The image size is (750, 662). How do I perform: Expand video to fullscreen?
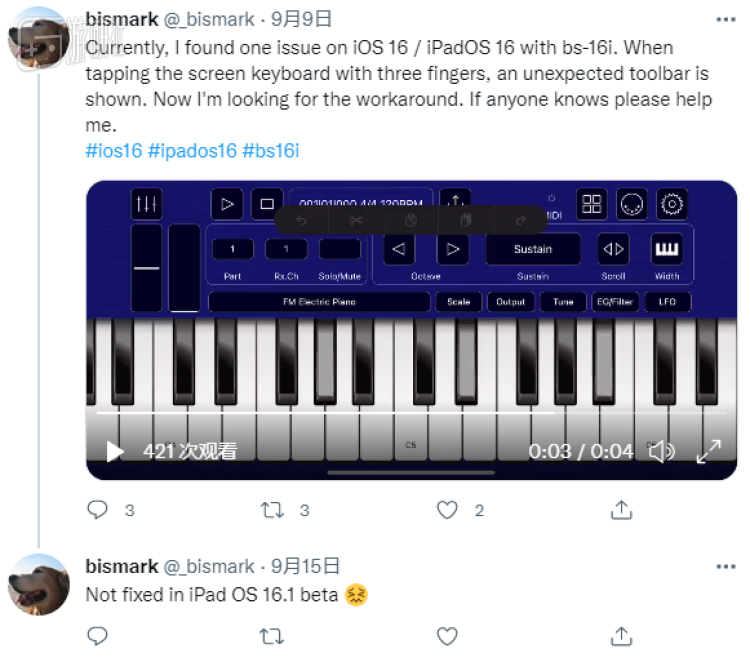point(708,452)
